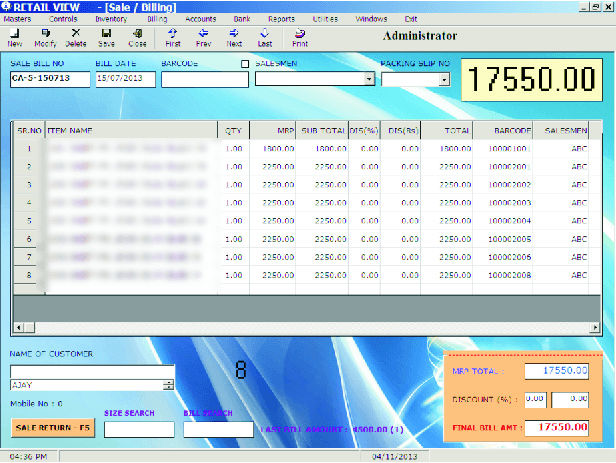This screenshot has height=463, width=616.
Task: Click barcode cell 100002002
Action: [502, 185]
